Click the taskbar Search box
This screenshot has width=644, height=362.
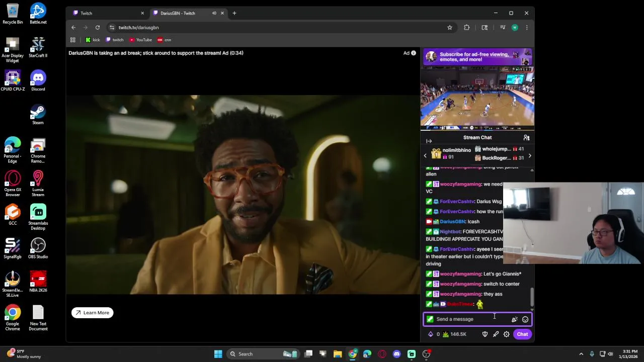(264, 354)
